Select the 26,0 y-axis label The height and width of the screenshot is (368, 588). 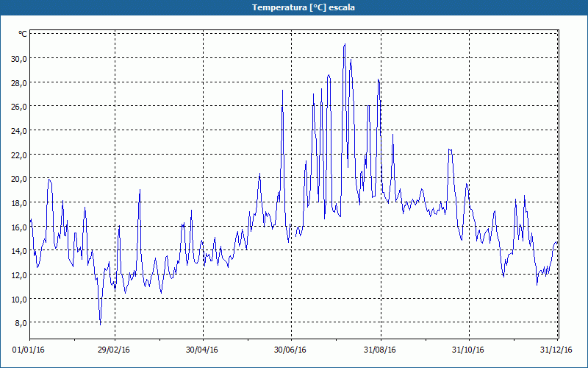pyautogui.click(x=19, y=107)
